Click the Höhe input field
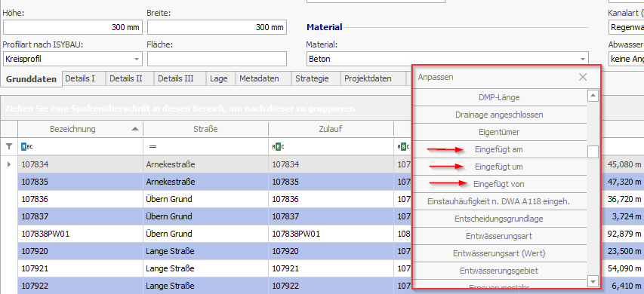This screenshot has width=644, height=294. point(72,27)
